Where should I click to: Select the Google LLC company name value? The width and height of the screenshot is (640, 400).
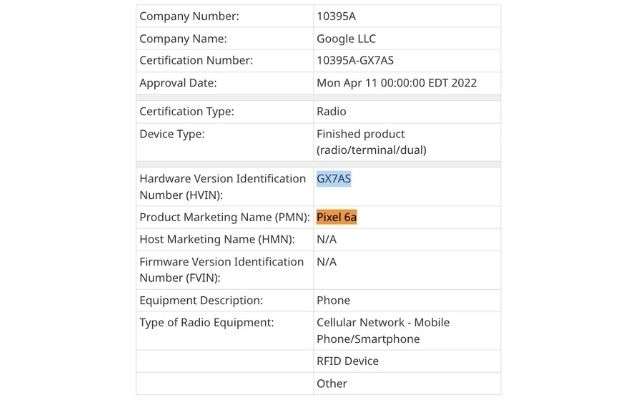click(x=346, y=38)
